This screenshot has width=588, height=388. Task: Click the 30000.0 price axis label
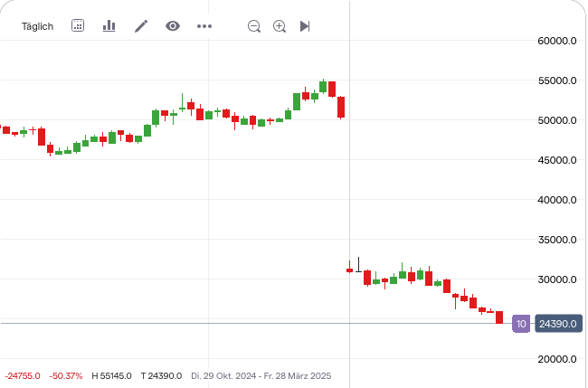point(557,279)
